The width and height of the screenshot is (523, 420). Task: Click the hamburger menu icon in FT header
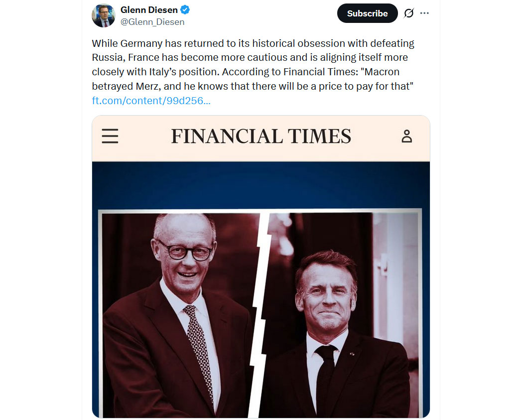click(x=110, y=136)
